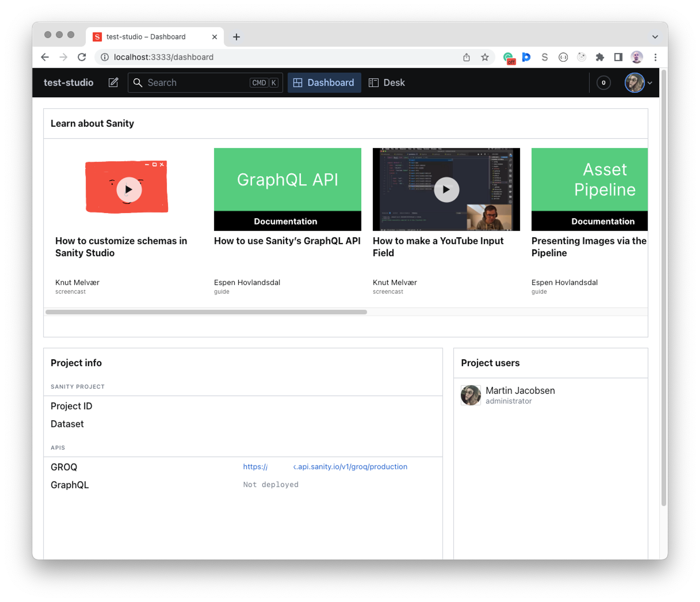Toggle the browser side panel icon
700x602 pixels.
pyautogui.click(x=618, y=57)
